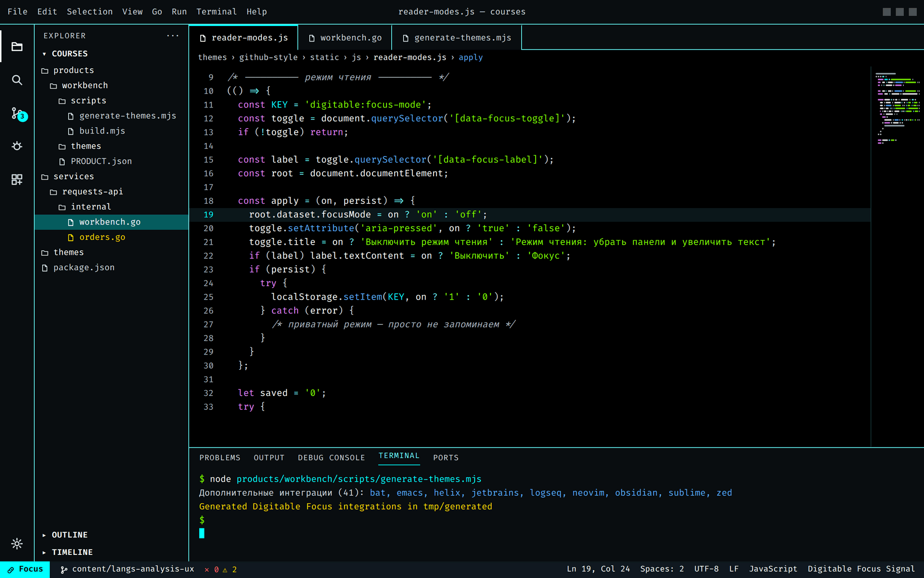924x578 pixels.
Task: Switch to the generate-themes.mjs editor tab
Action: pyautogui.click(x=457, y=38)
